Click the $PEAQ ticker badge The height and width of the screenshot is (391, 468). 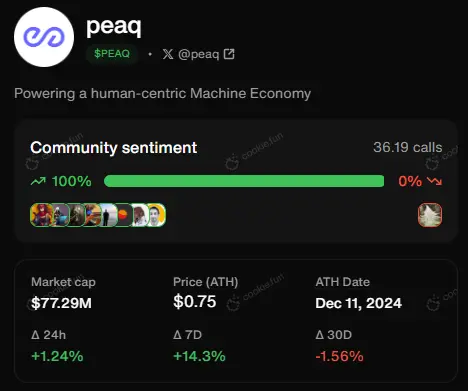click(x=112, y=54)
